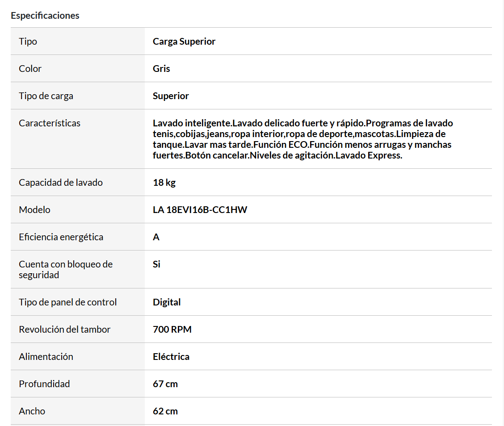This screenshot has width=504, height=426.
Task: Select the Tipo row label
Action: click(x=28, y=42)
